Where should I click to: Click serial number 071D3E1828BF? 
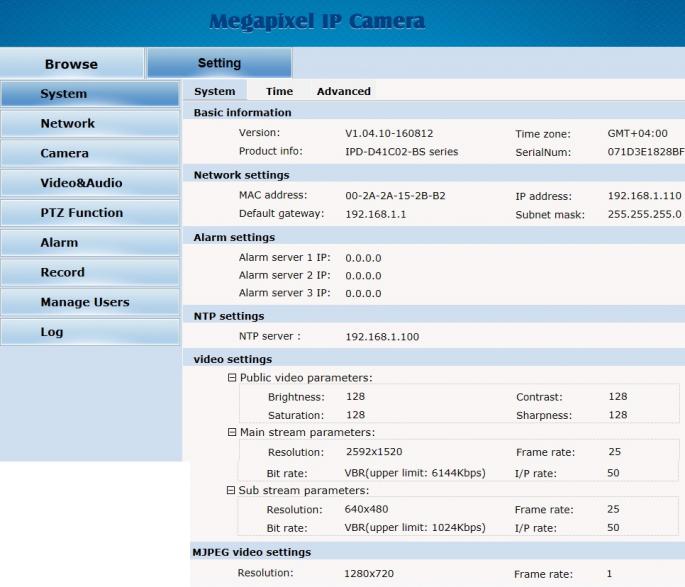[646, 152]
